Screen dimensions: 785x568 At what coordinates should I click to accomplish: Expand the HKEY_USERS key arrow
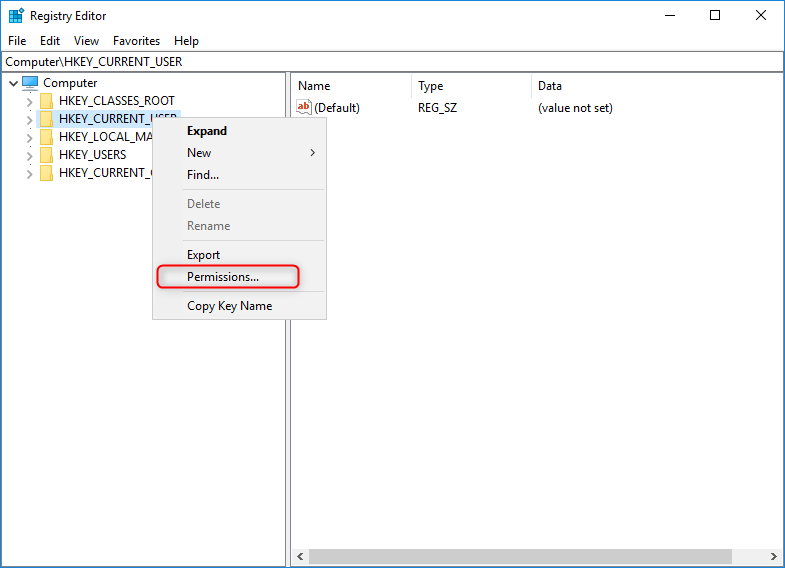click(x=29, y=155)
